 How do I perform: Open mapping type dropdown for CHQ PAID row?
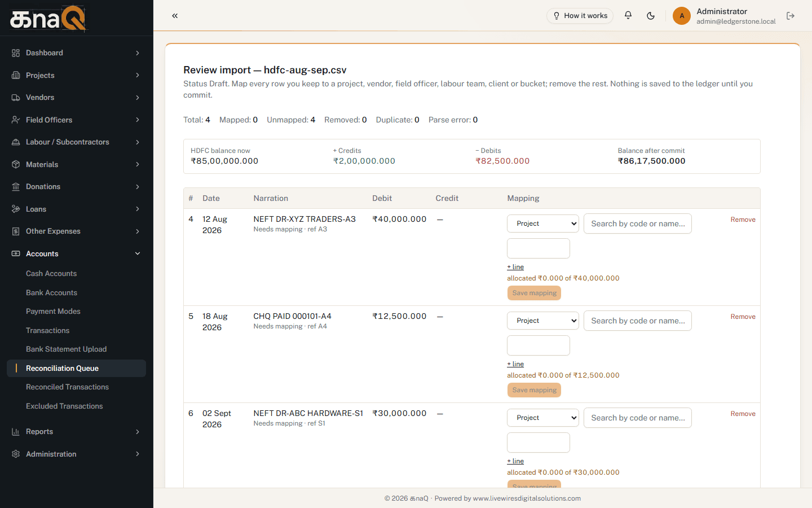tap(543, 321)
